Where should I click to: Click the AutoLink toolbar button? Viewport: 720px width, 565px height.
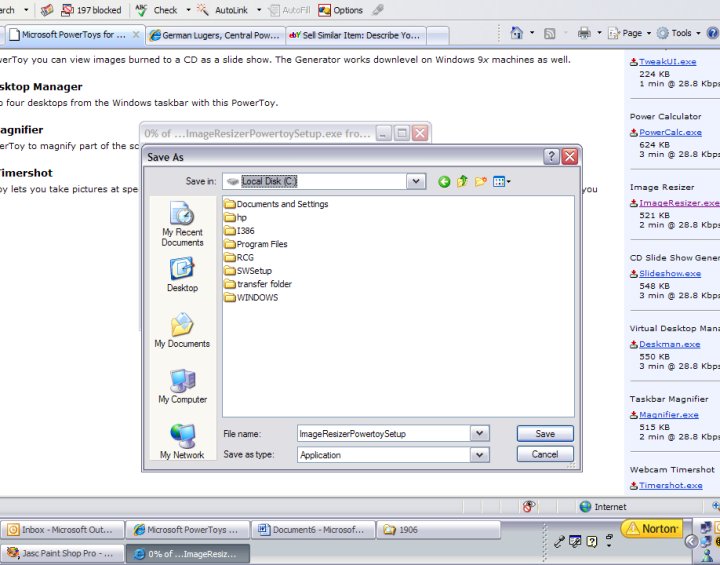click(x=223, y=10)
